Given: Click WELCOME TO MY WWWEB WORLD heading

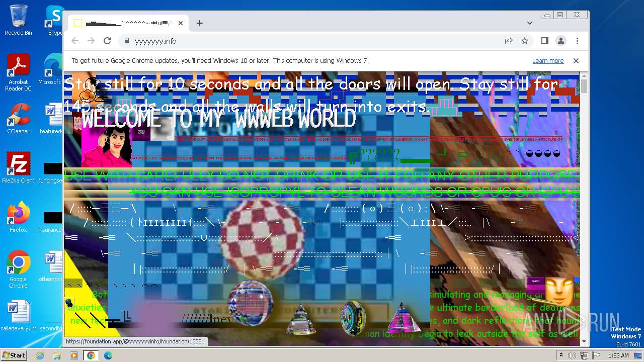Looking at the screenshot, I should click(218, 120).
